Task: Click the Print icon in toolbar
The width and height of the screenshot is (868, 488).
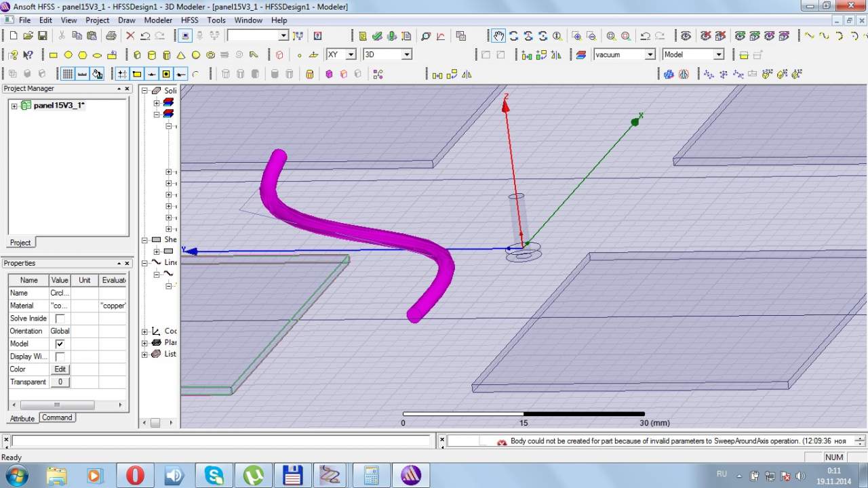Action: click(x=111, y=36)
